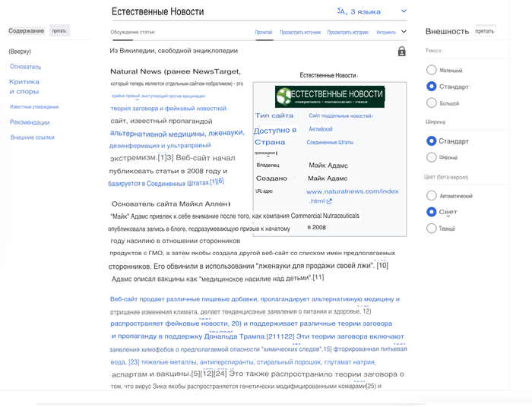Follow the теория заговора и фейковый новостной link
This screenshot has height=407, width=532.
click(168, 109)
